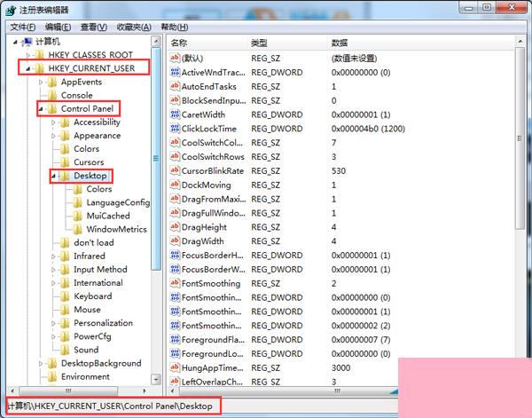Click the string icon of CursorBlinkRate
The image size is (532, 418).
[x=175, y=170]
